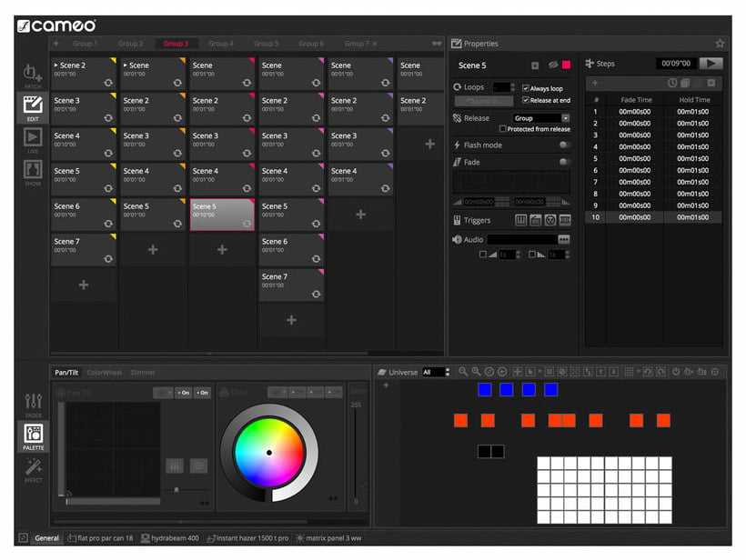Viewport: 746px width, 560px height.
Task: Click the favorite star in Properties header
Action: coord(720,44)
